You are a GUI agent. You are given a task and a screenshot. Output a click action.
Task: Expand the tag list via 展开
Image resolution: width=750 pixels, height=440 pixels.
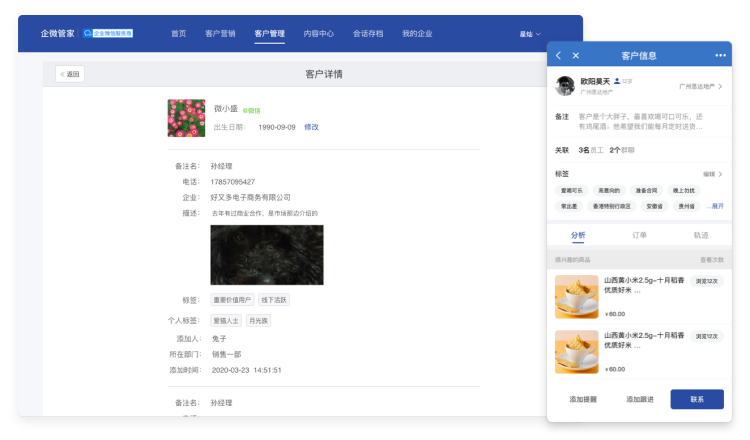716,206
